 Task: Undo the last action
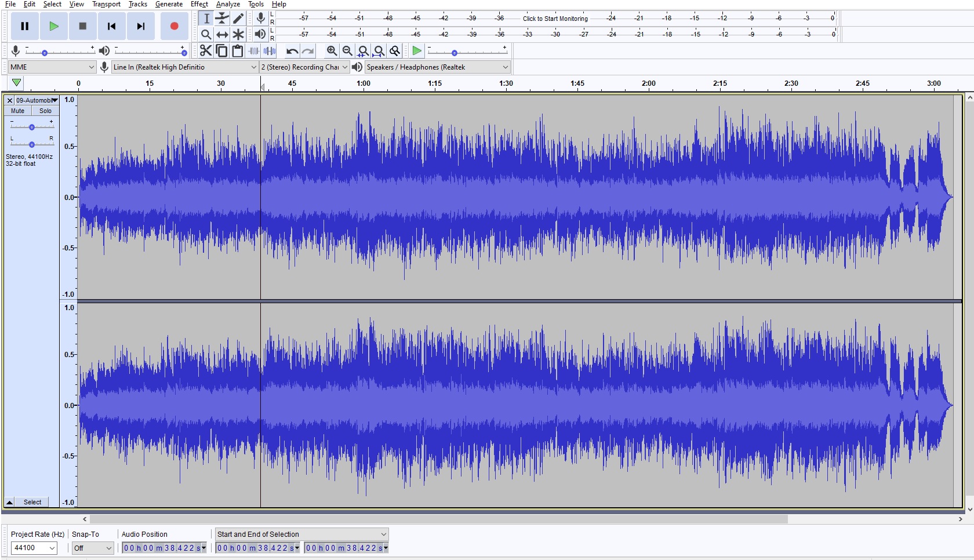(292, 51)
